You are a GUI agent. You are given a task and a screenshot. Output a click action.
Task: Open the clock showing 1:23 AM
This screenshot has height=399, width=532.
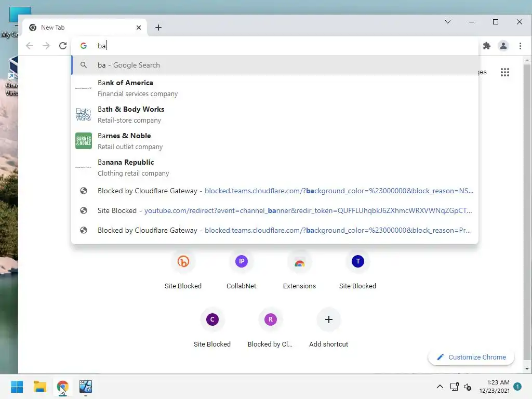(494, 387)
